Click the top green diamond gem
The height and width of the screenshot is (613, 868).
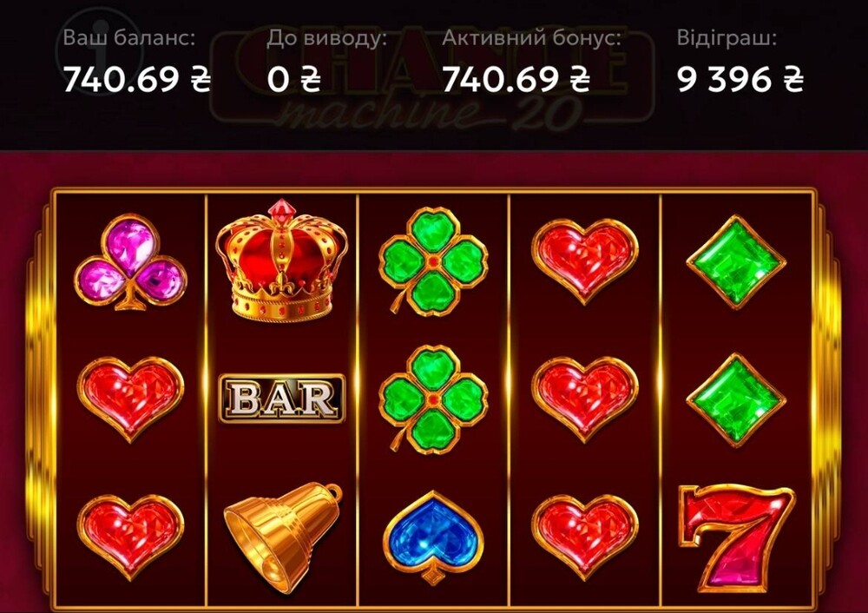tap(736, 262)
